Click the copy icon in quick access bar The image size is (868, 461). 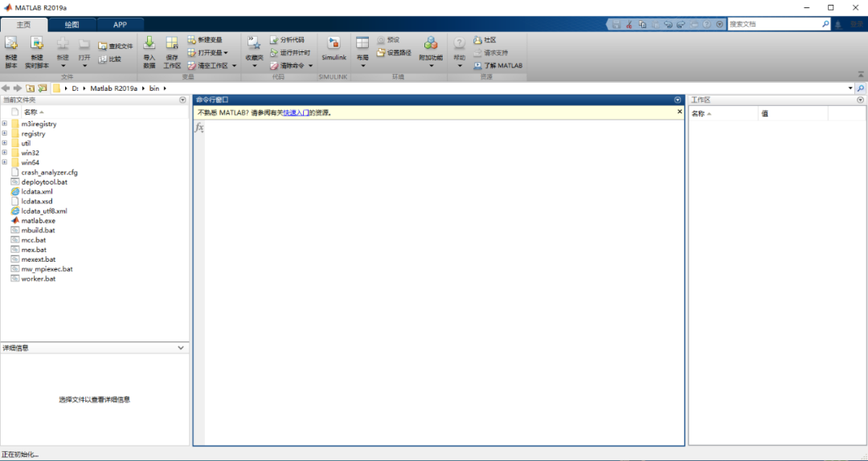pyautogui.click(x=642, y=24)
